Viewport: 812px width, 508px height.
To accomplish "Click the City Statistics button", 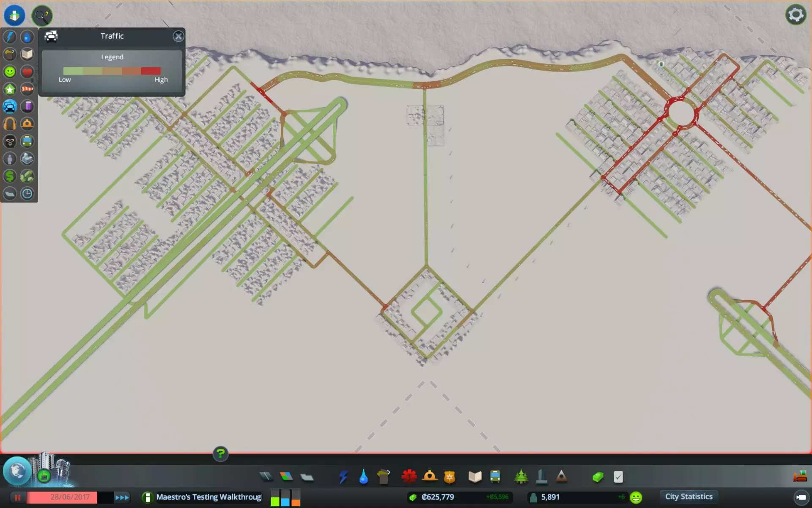I will click(x=689, y=497).
